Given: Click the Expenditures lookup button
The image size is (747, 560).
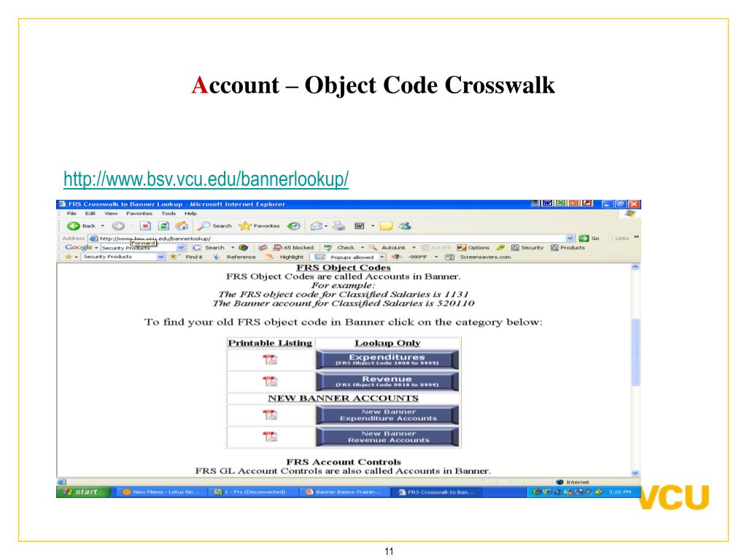Looking at the screenshot, I should click(387, 359).
